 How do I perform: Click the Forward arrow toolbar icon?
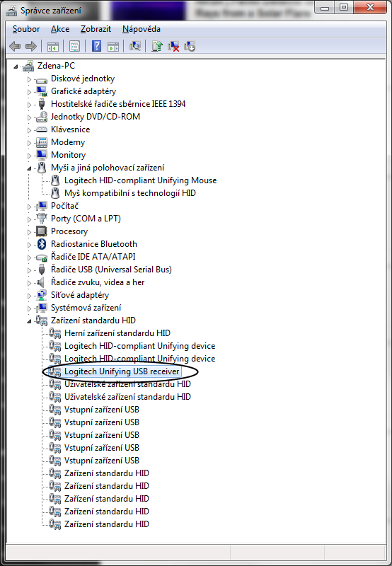coord(31,46)
